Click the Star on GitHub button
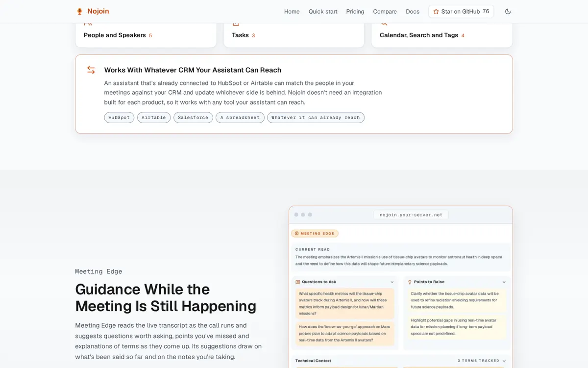588x368 pixels. click(461, 11)
